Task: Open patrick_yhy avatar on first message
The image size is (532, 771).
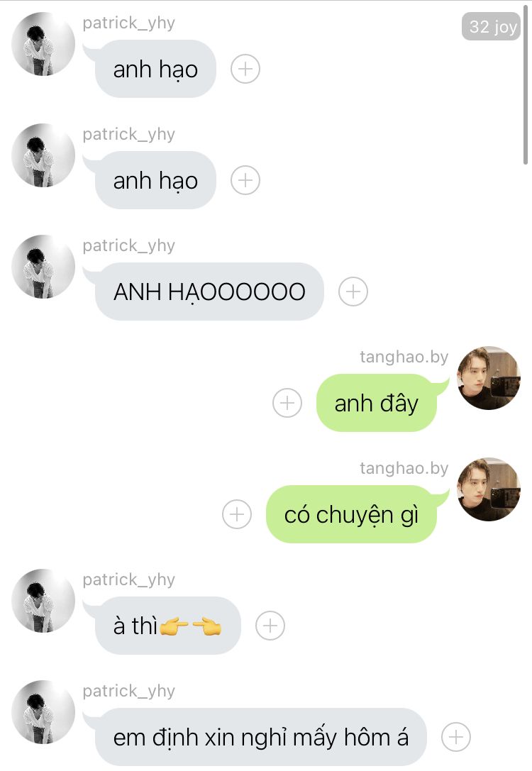Action: (x=43, y=44)
